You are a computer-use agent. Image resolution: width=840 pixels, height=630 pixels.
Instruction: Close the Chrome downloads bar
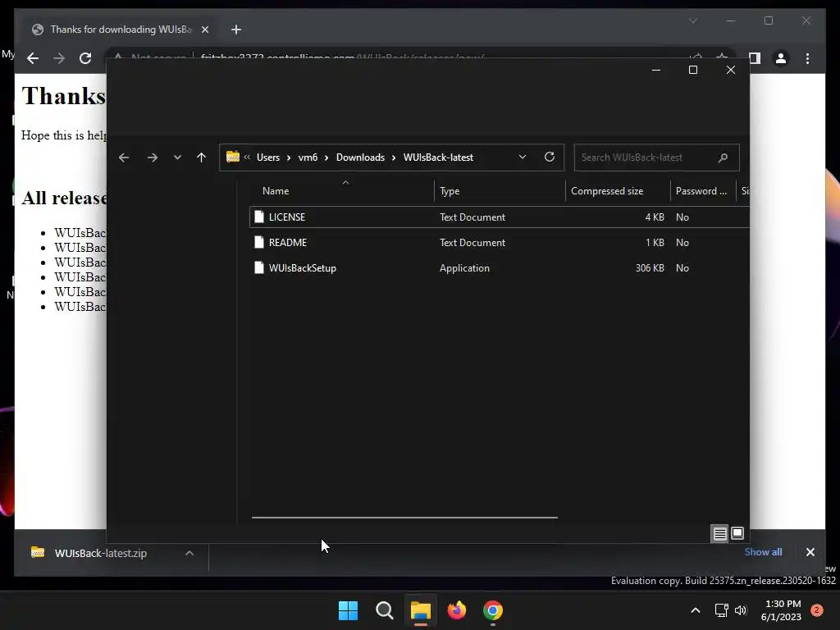point(810,552)
